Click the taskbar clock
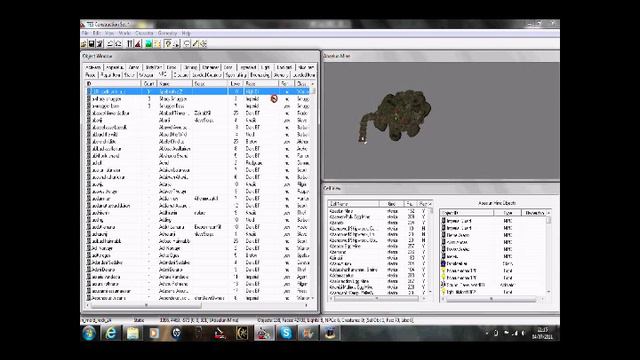Viewport: 640px width, 360px height. pos(542,333)
